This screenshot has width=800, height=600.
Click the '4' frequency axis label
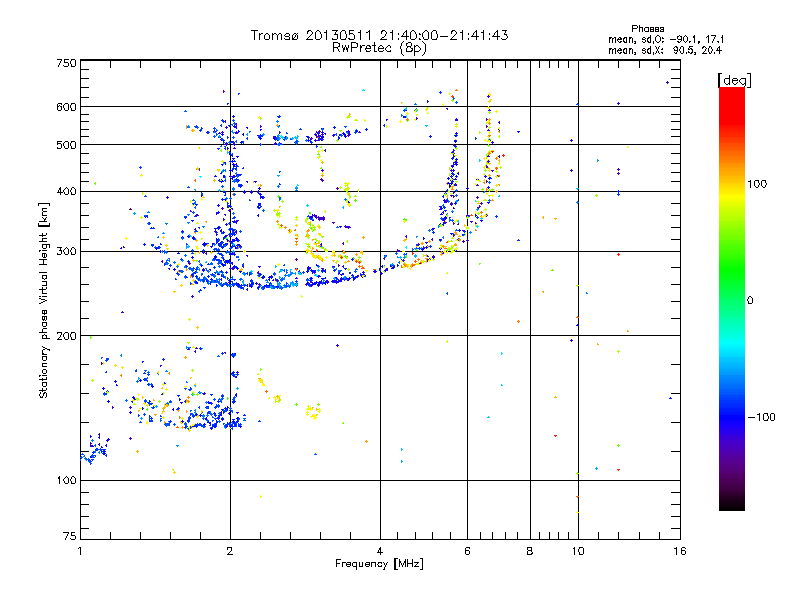[x=380, y=551]
